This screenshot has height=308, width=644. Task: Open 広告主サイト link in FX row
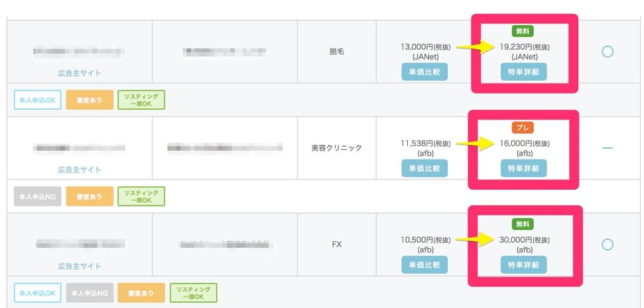[79, 266]
